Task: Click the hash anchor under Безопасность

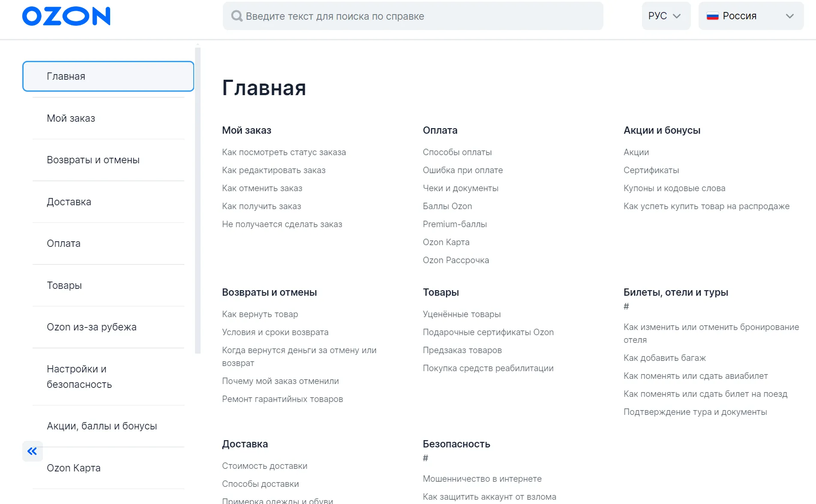Action: pos(425,458)
